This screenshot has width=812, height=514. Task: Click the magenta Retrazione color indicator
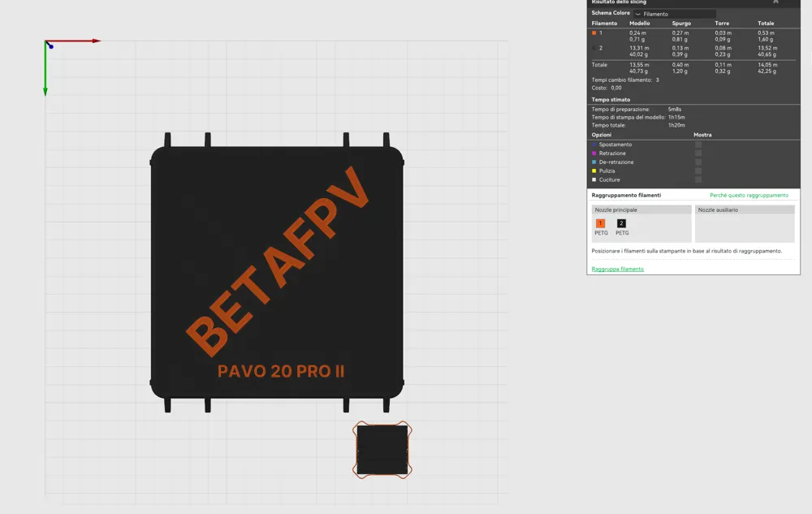click(594, 153)
